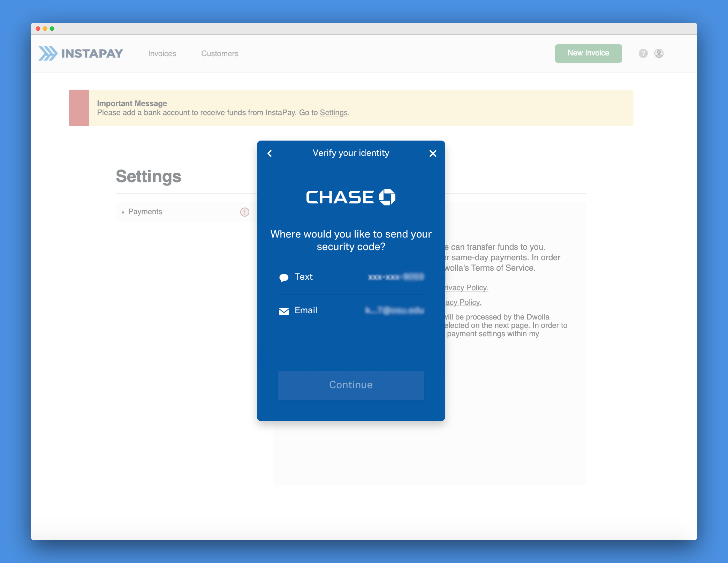The width and height of the screenshot is (728, 563).
Task: Click the masked email address value
Action: point(395,310)
